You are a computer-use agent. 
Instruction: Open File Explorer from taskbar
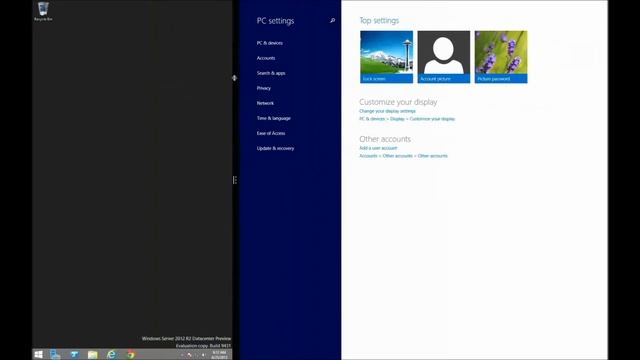click(93, 354)
